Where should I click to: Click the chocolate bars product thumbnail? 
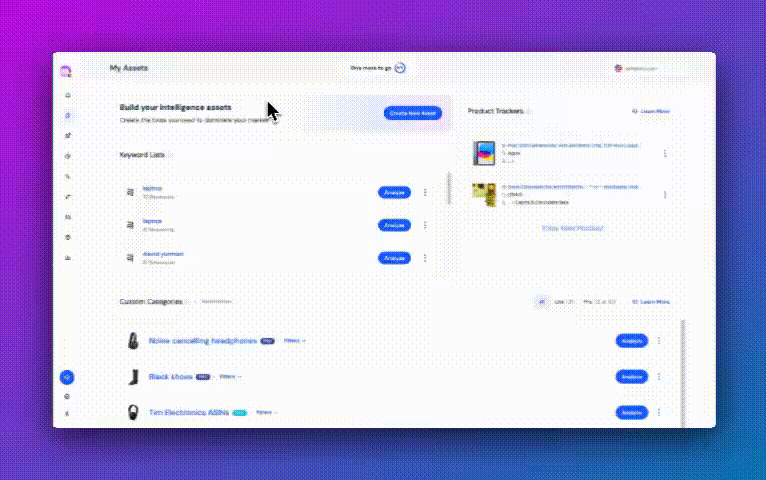[484, 194]
